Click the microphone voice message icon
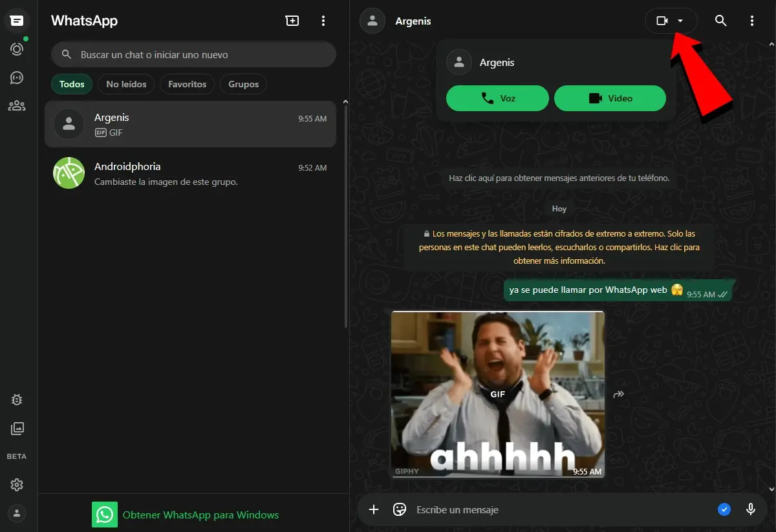The image size is (776, 532). 751,509
